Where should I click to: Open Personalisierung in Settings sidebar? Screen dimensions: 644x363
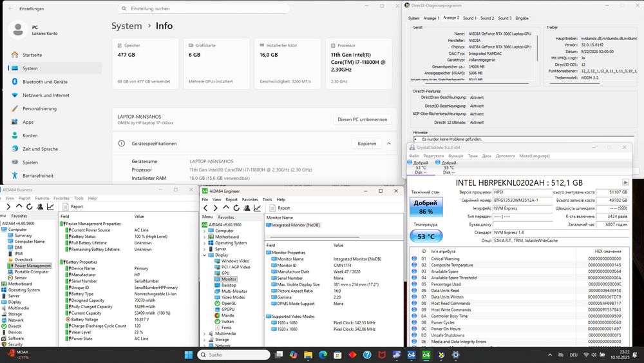pos(39,108)
